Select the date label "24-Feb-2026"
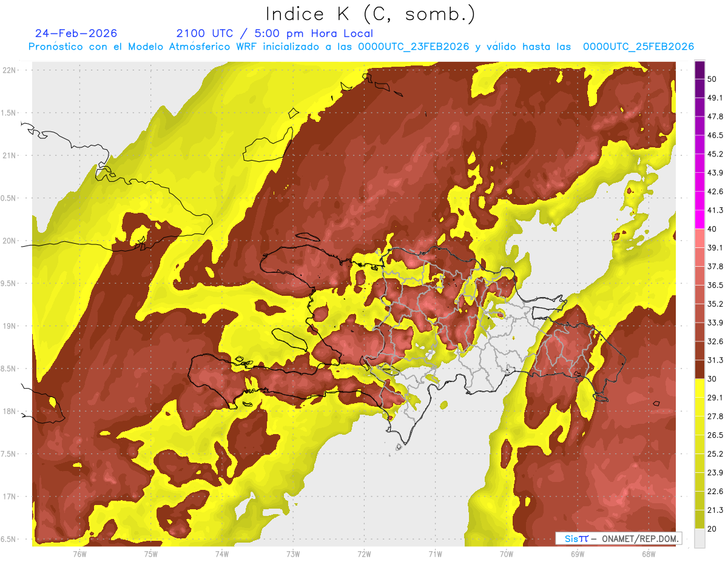The height and width of the screenshot is (562, 728). point(76,33)
